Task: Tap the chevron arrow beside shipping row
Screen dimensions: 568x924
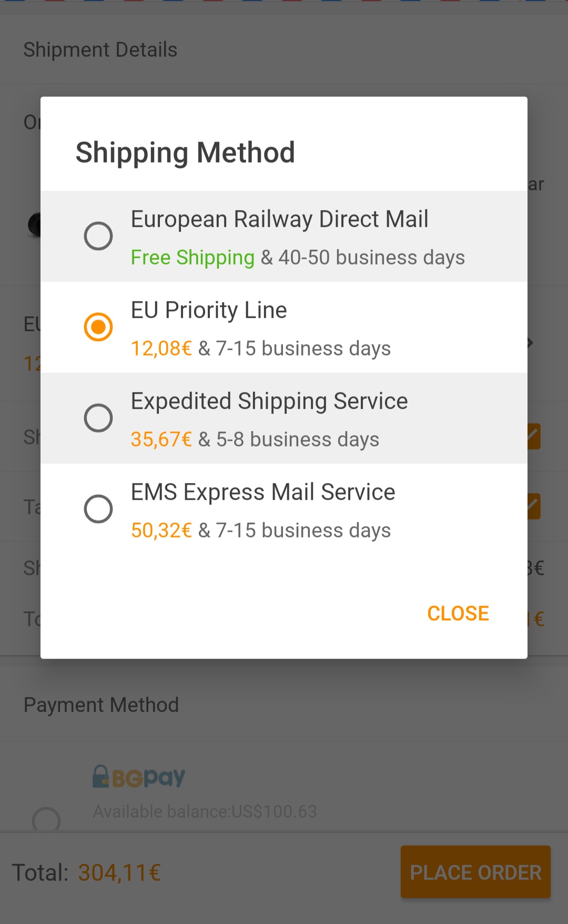Action: tap(531, 343)
